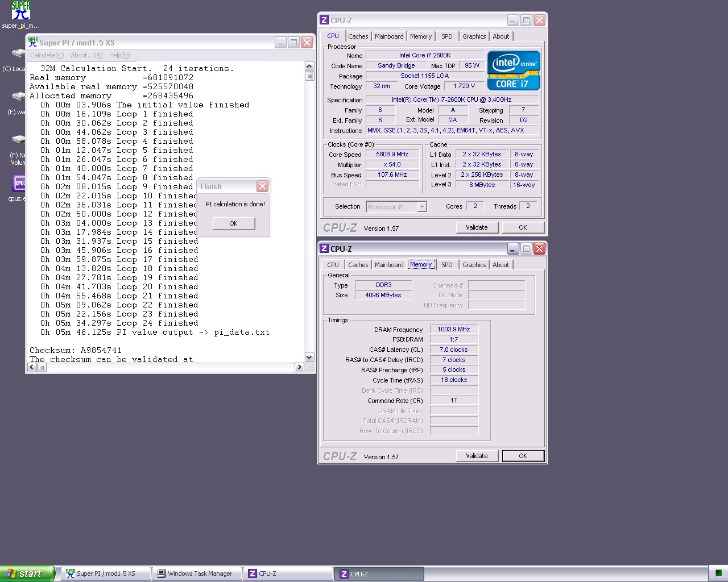Image resolution: width=728 pixels, height=582 pixels.
Task: Click Validate in the upper CPU-Z window
Action: point(477,227)
